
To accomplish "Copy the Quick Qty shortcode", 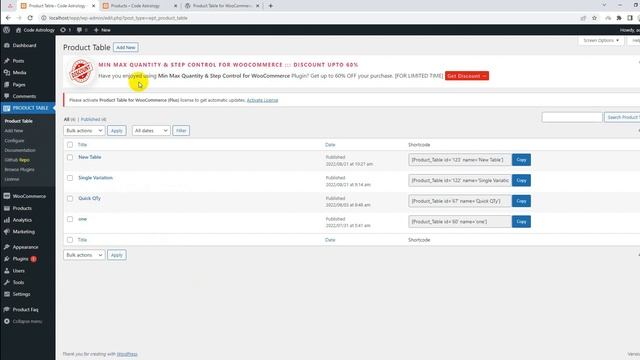I will click(x=521, y=201).
